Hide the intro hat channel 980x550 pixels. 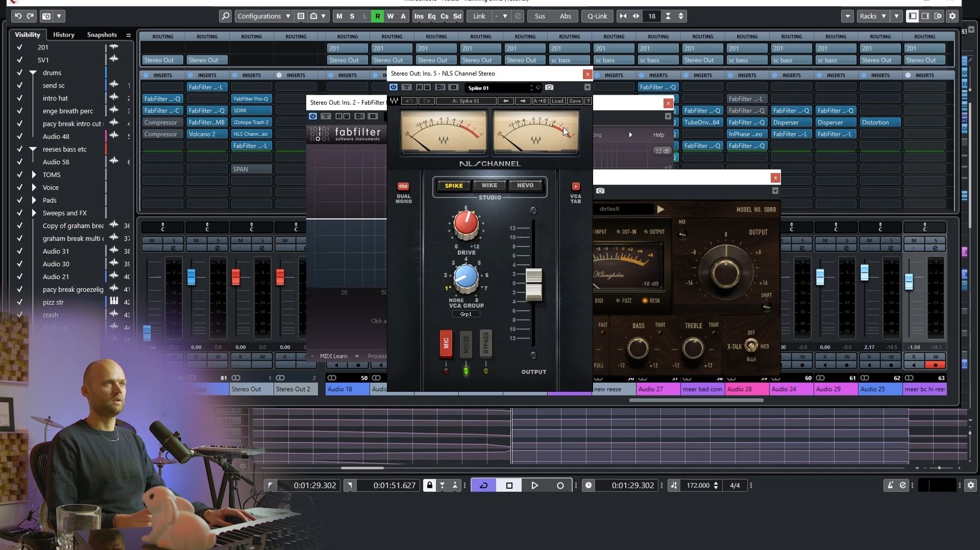coord(19,98)
